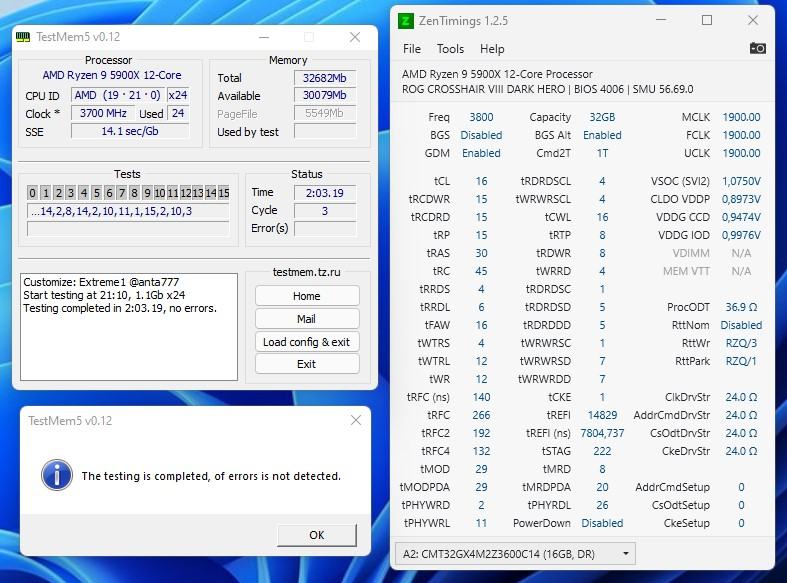Click the tCL value 16
Viewport: 787px width, 583px height.
(x=481, y=181)
